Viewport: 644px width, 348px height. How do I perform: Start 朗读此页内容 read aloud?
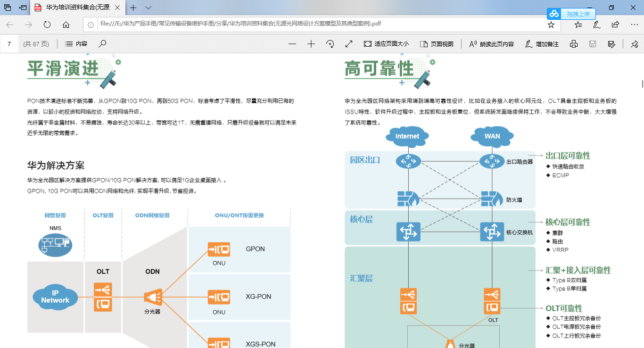coord(491,44)
